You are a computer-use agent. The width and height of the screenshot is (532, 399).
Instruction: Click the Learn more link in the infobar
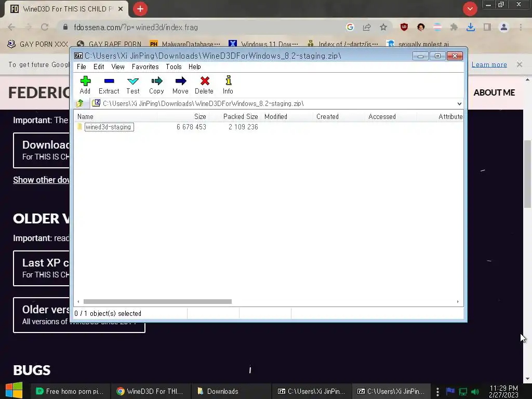tap(489, 64)
